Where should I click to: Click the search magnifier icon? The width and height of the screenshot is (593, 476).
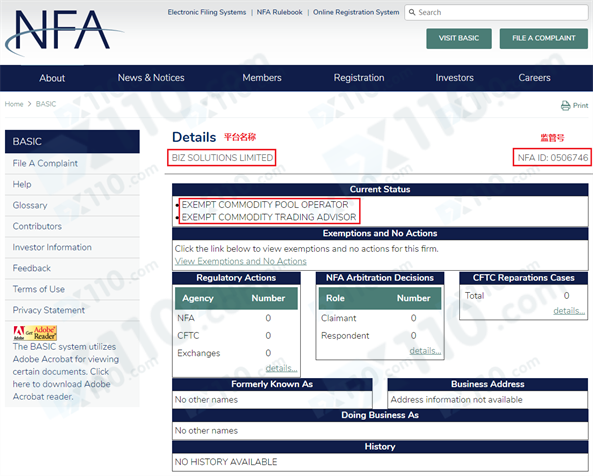tap(412, 12)
